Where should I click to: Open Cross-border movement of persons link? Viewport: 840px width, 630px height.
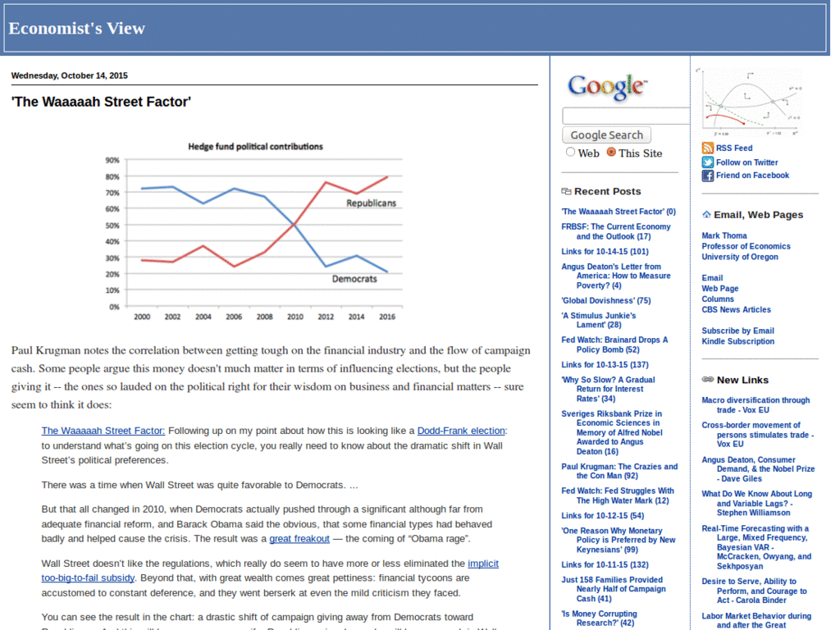pyautogui.click(x=757, y=435)
